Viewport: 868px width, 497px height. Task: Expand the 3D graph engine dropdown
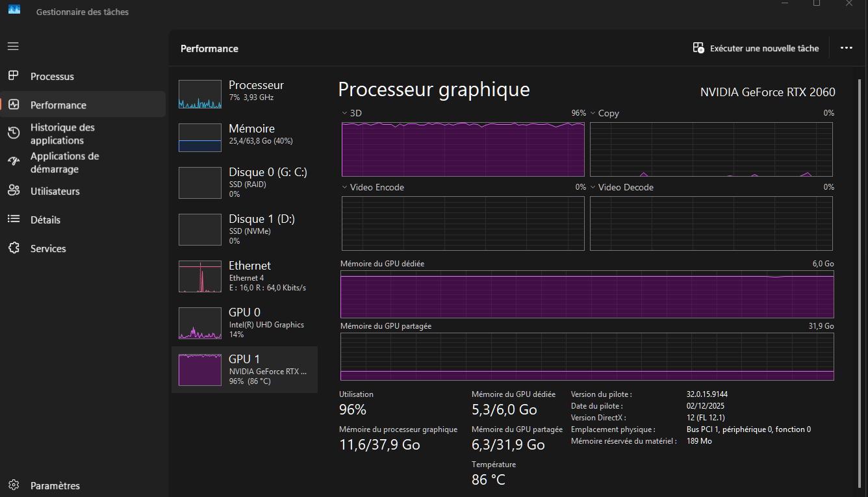point(345,113)
